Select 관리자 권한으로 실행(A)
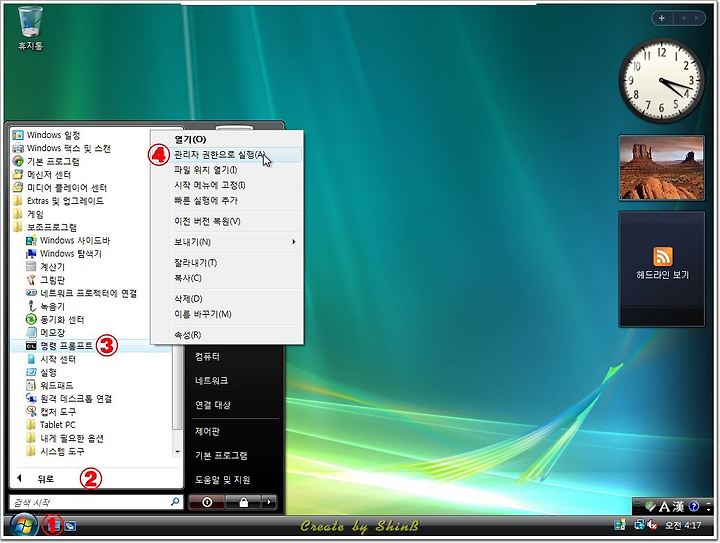The image size is (720, 543). [227, 155]
